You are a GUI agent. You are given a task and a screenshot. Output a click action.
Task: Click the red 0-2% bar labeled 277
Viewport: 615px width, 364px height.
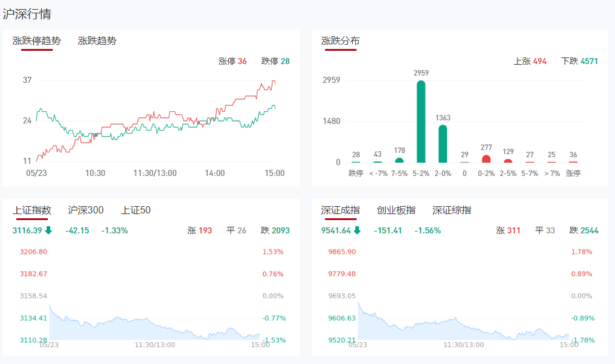(486, 159)
